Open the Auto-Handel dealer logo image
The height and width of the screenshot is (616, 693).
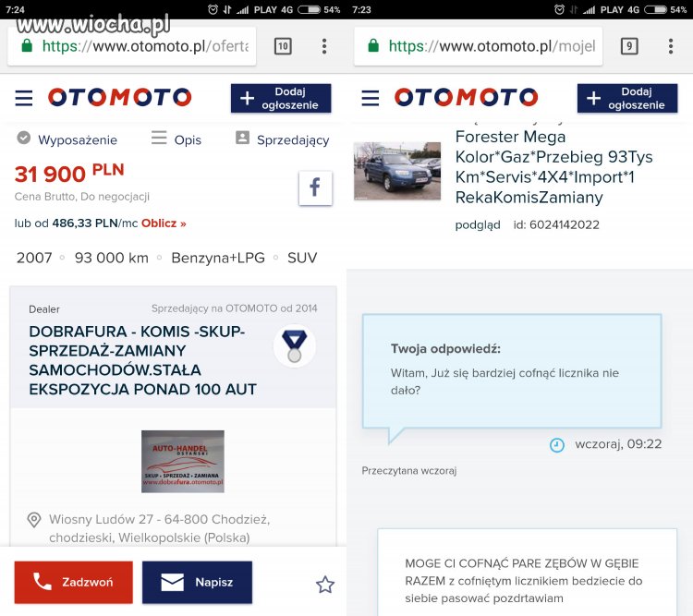click(183, 461)
